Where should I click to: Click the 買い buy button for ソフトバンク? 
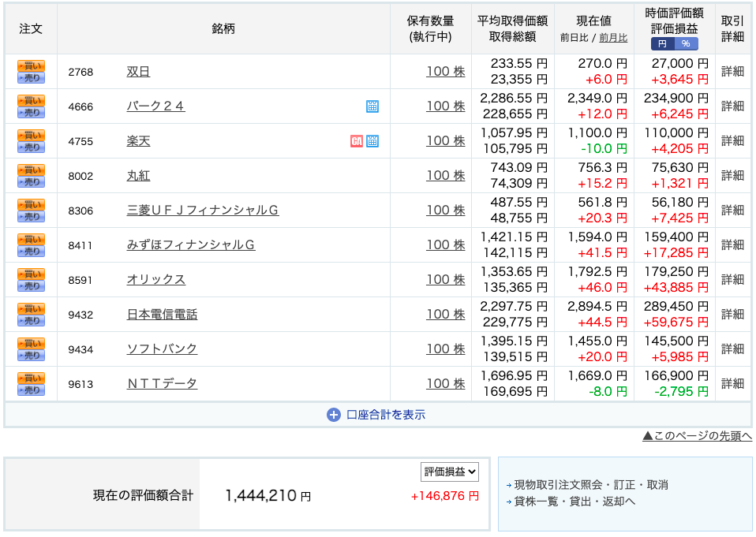point(31,343)
